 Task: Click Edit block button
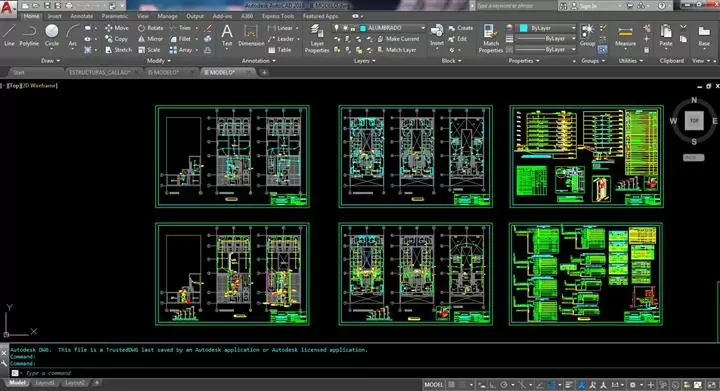[x=457, y=39]
